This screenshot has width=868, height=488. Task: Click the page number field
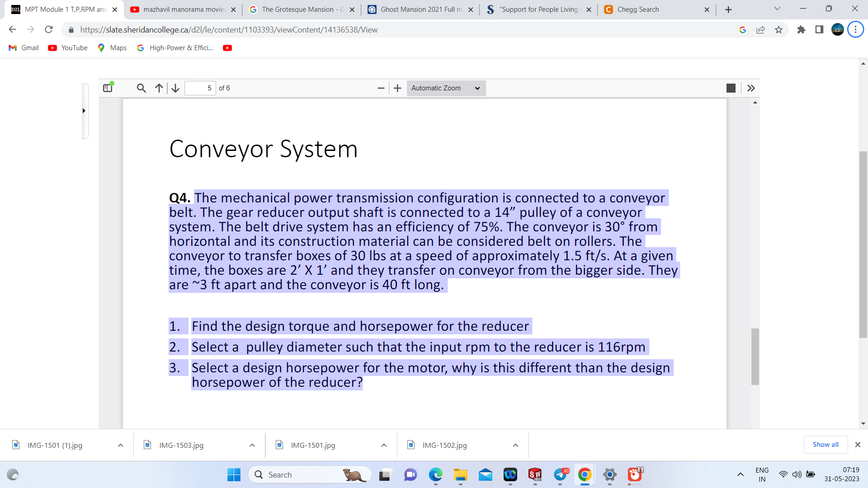200,88
